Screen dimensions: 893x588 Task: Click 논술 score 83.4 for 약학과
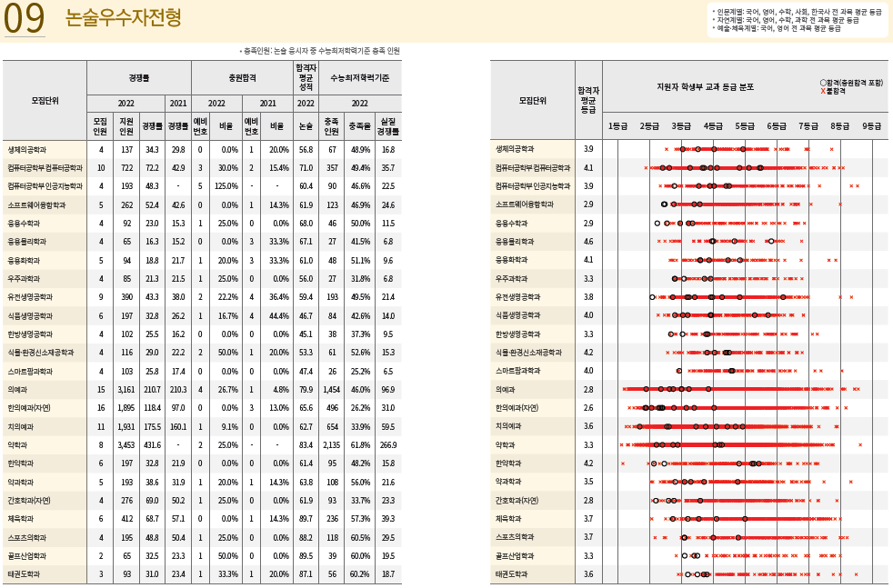pyautogui.click(x=306, y=445)
